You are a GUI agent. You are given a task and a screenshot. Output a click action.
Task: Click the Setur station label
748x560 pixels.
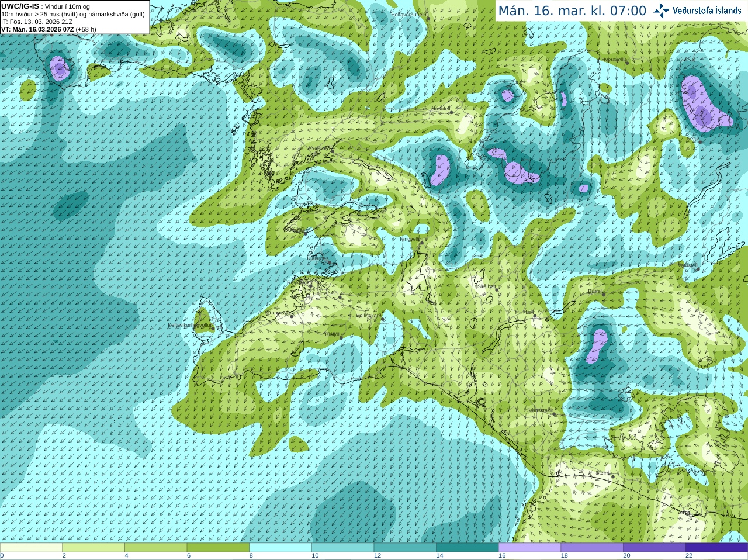[x=692, y=139]
